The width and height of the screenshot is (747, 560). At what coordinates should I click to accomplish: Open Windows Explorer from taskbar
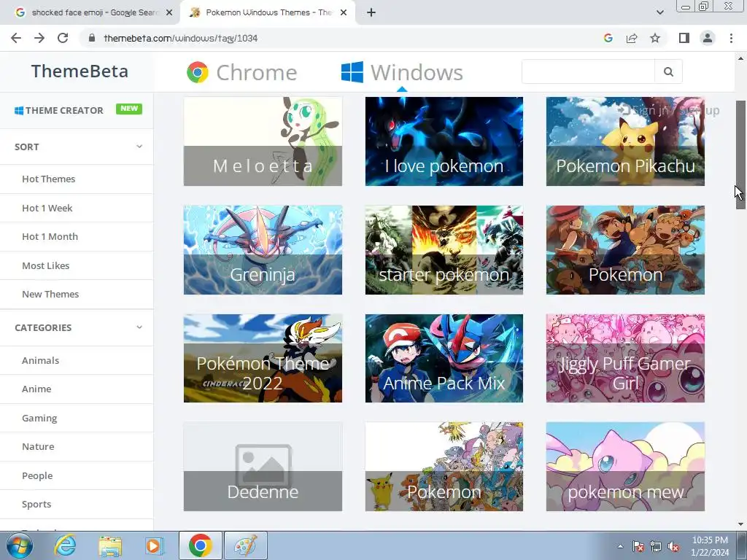[110, 545]
